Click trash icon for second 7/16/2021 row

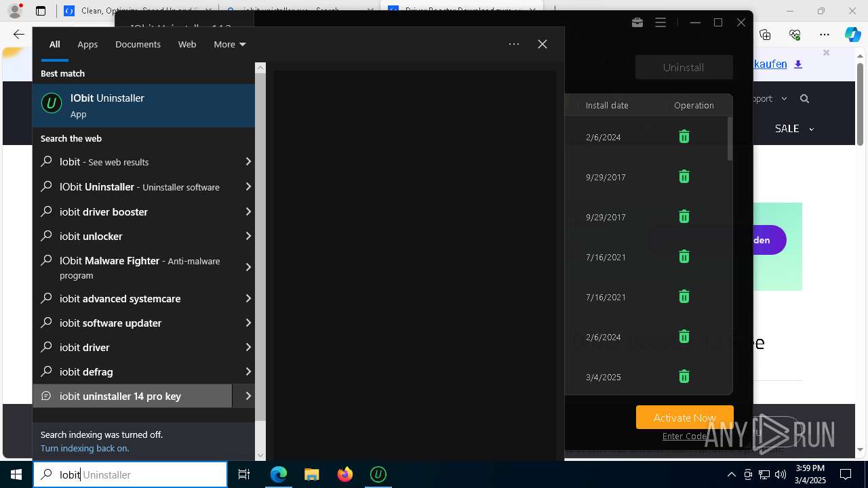click(684, 297)
